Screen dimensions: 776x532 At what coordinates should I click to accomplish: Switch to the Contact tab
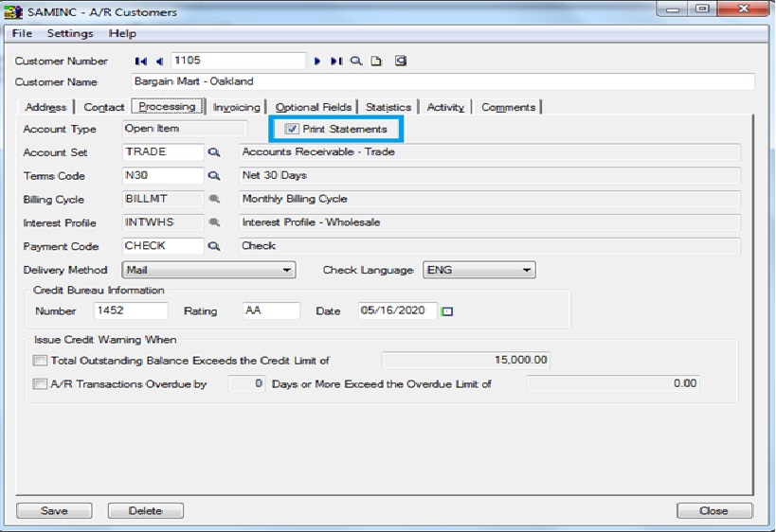[103, 107]
